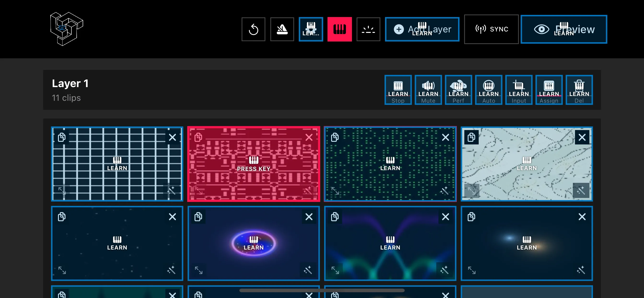This screenshot has width=644, height=298.
Task: Copy the green dot matrix clip
Action: [335, 137]
